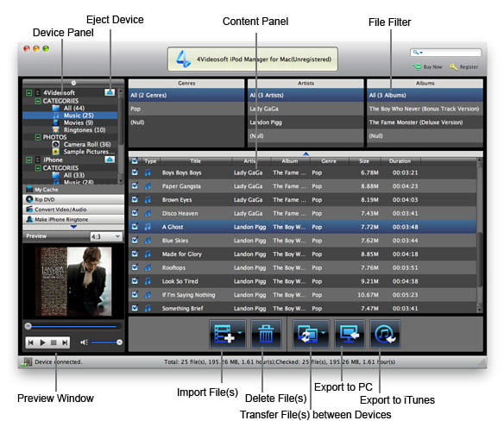Sort the list by Title column
The image size is (504, 427).
pos(195,161)
